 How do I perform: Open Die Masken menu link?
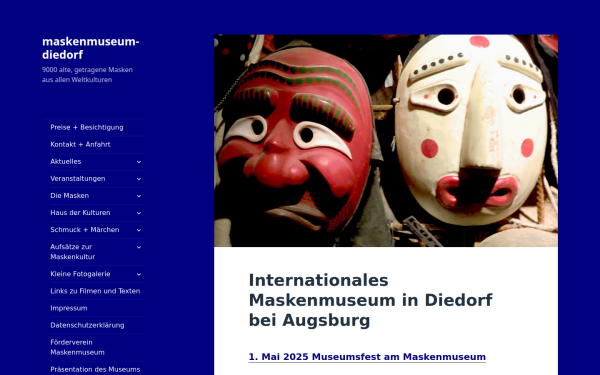(70, 196)
